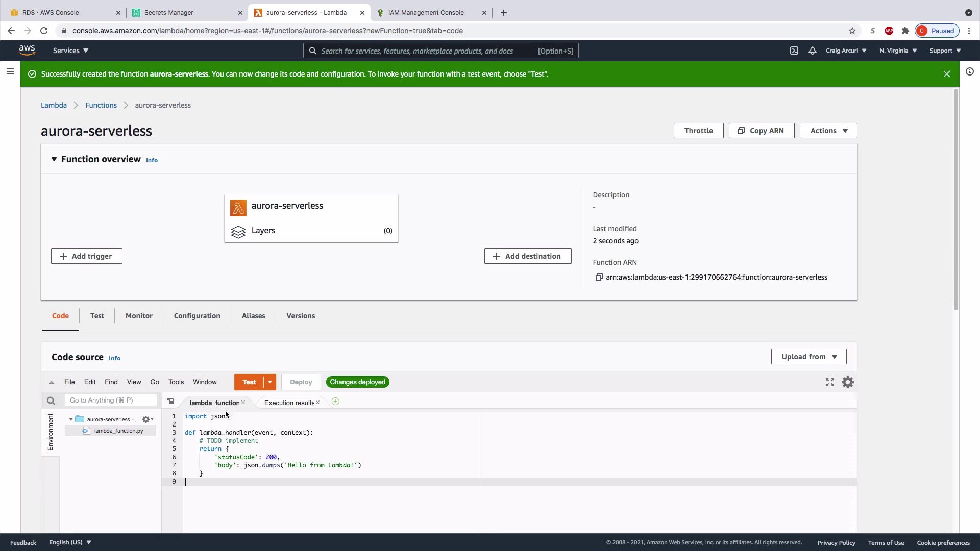This screenshot has height=551, width=980.
Task: Open the Tools menu in the editor
Action: coord(176,382)
